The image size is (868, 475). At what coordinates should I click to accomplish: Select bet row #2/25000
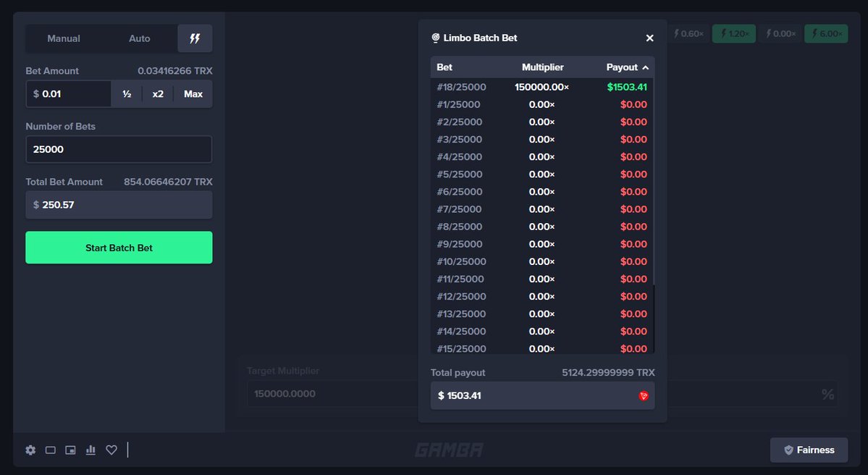[x=542, y=122]
